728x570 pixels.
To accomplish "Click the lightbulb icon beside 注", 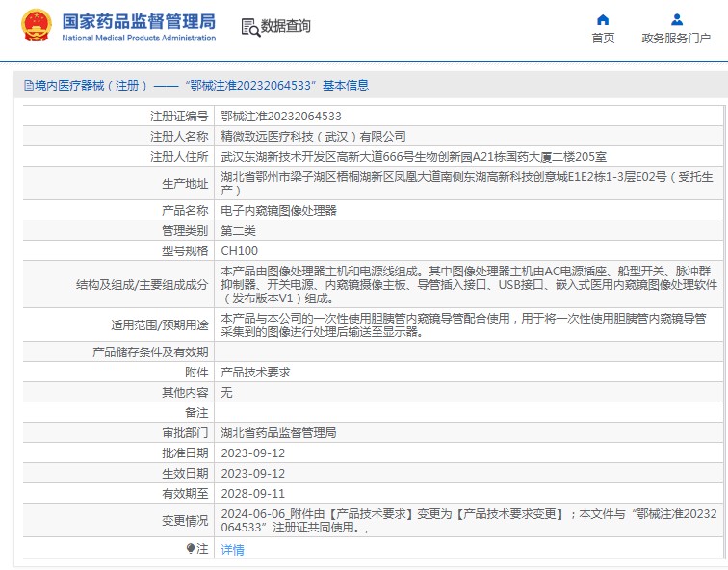I will point(191,548).
